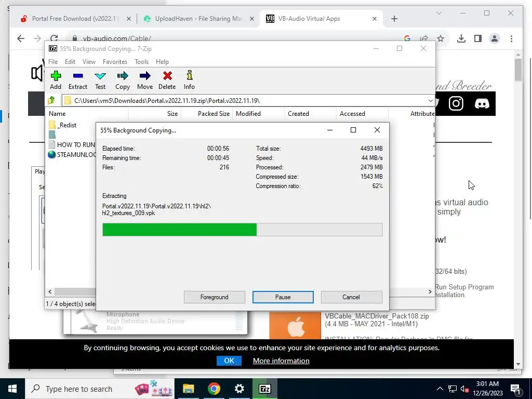Click the Chrome address bar URL
Screen dimensions: 532x399
tap(117, 38)
